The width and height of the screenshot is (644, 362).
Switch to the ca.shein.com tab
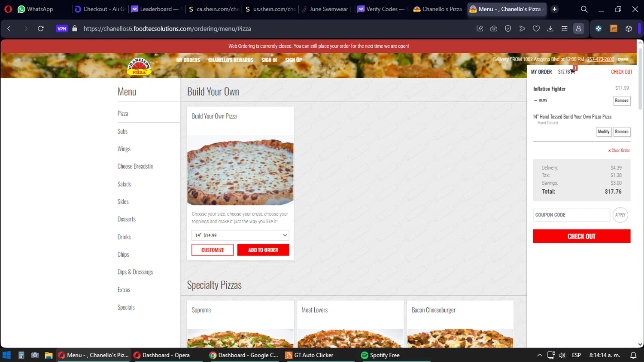213,9
